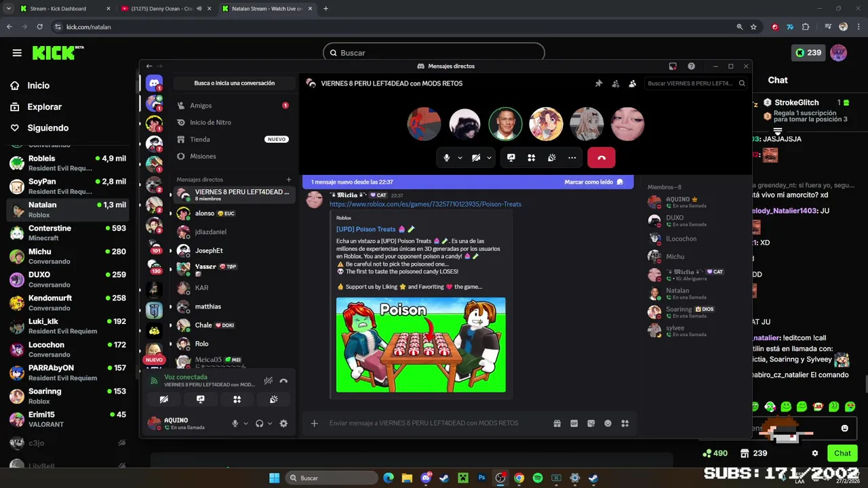
Task: Create new DM with plus icon
Action: (289, 180)
